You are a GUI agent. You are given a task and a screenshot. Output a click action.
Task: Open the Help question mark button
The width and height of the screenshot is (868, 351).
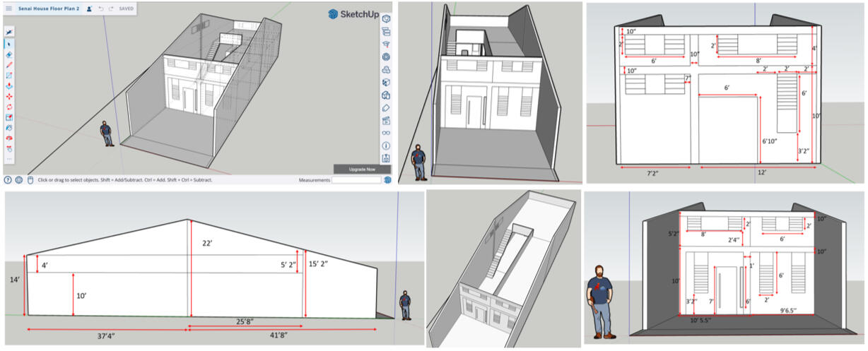[8, 180]
